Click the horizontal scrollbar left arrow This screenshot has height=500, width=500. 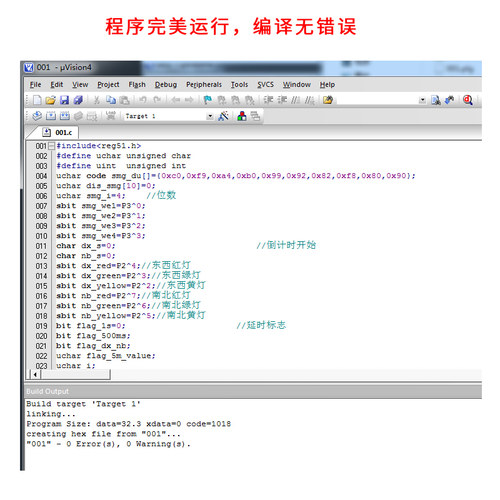point(35,374)
